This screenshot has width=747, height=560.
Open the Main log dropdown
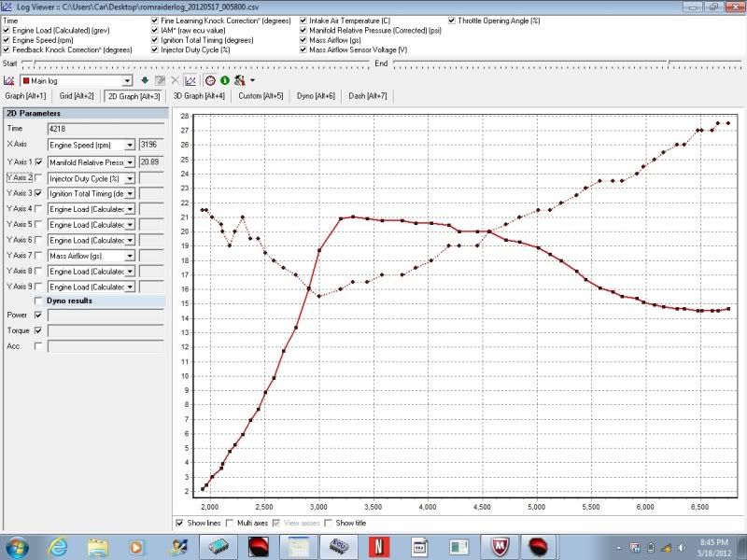129,81
